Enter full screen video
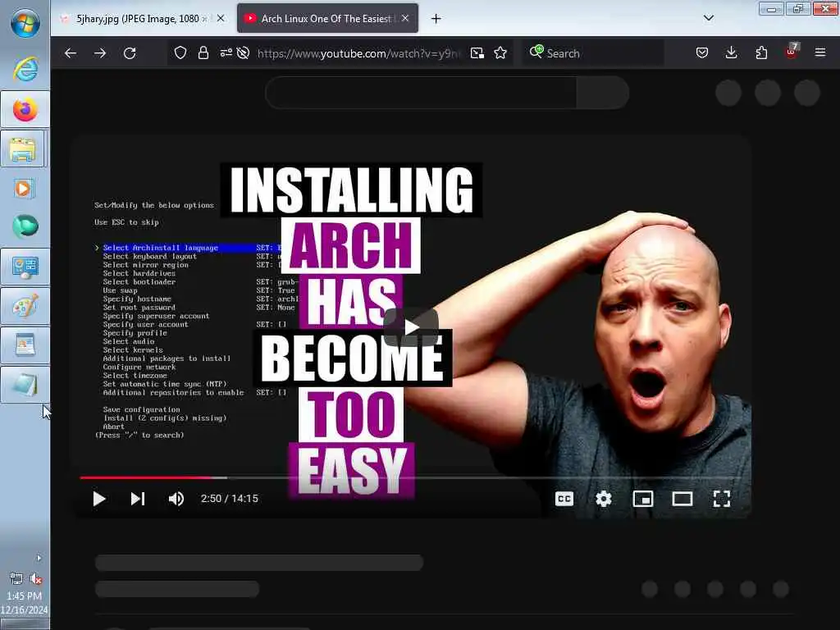This screenshot has width=840, height=630. tap(722, 499)
